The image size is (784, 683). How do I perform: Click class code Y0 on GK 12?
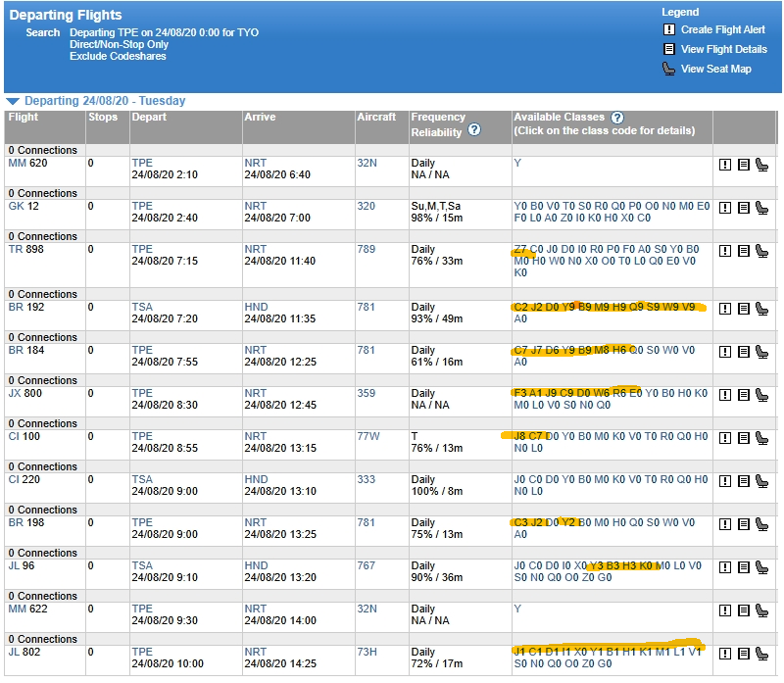coord(520,206)
